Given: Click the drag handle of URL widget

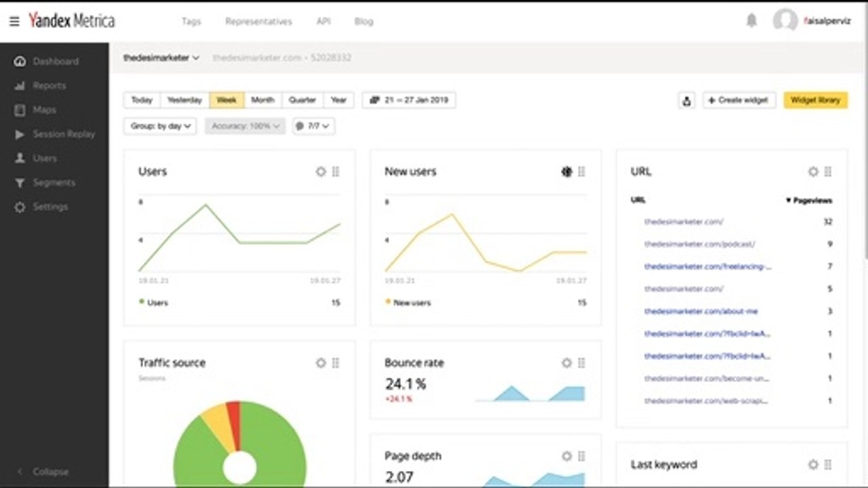Looking at the screenshot, I should tap(828, 171).
